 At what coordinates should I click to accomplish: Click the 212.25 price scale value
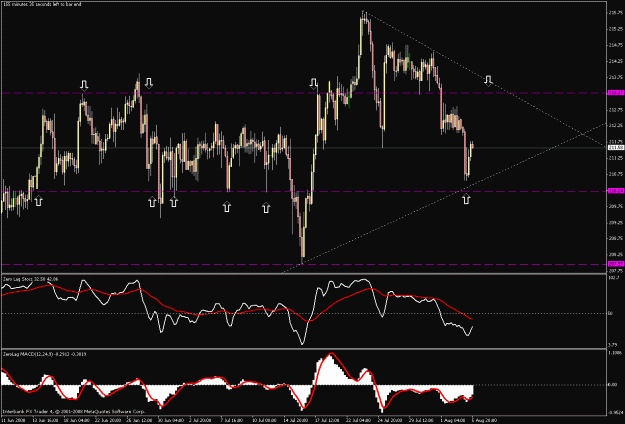coord(615,126)
